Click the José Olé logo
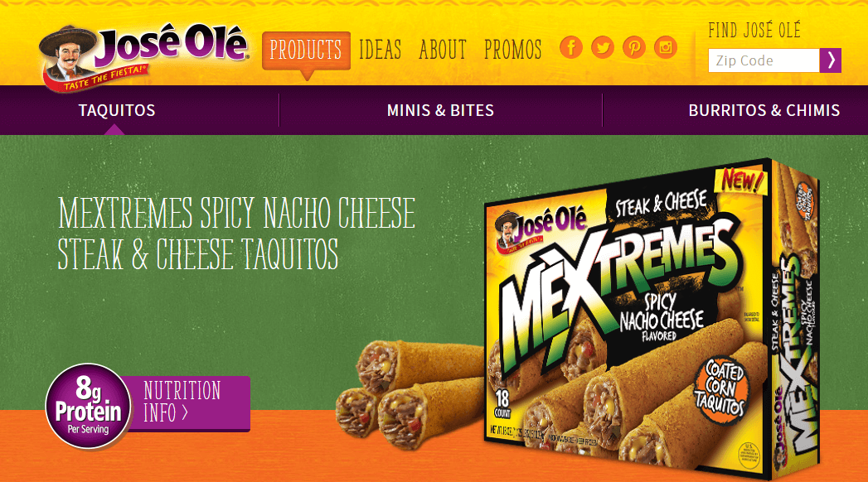Viewport: 868px width, 482px height. coord(144,57)
